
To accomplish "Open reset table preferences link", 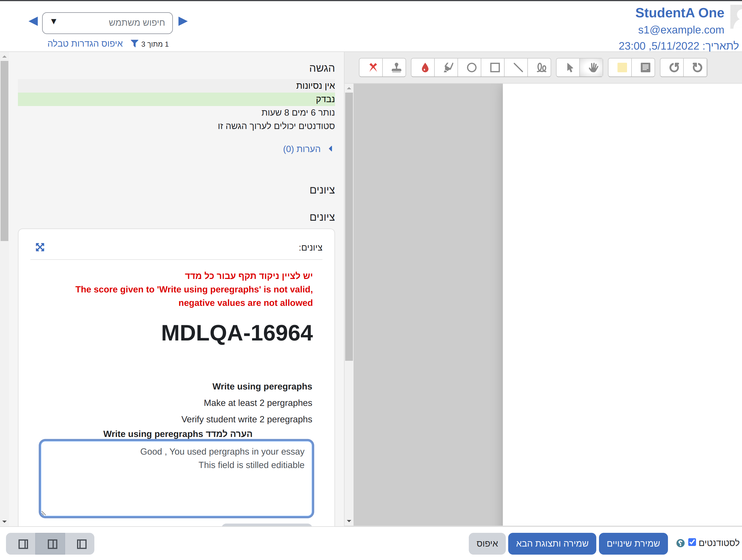I will coord(85,44).
